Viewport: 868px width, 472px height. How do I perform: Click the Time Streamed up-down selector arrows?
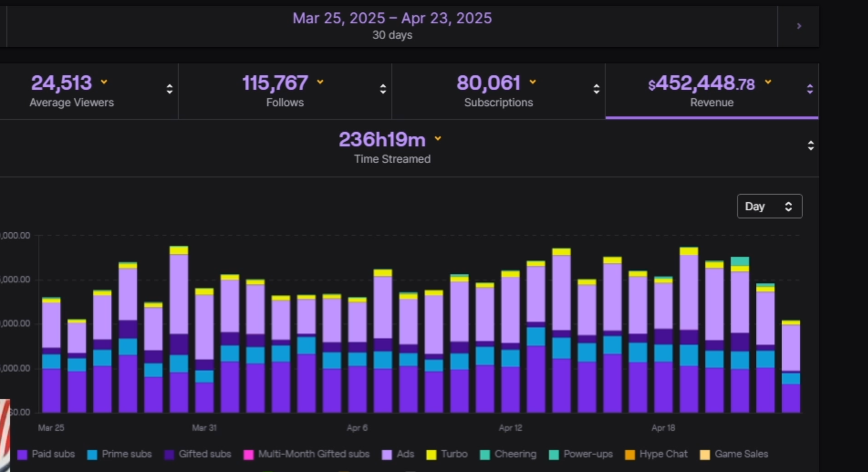(811, 145)
